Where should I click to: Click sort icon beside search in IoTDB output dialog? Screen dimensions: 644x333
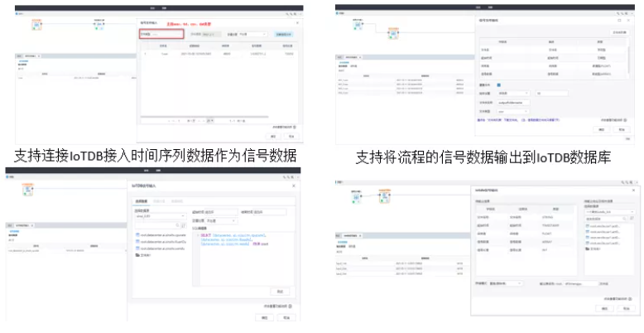tap(631, 219)
